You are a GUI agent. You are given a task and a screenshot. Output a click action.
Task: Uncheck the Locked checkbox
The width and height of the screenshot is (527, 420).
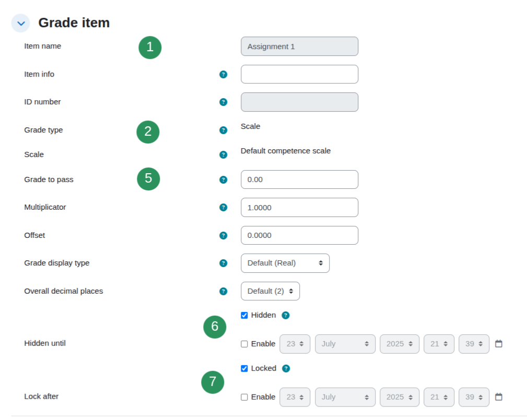point(244,368)
